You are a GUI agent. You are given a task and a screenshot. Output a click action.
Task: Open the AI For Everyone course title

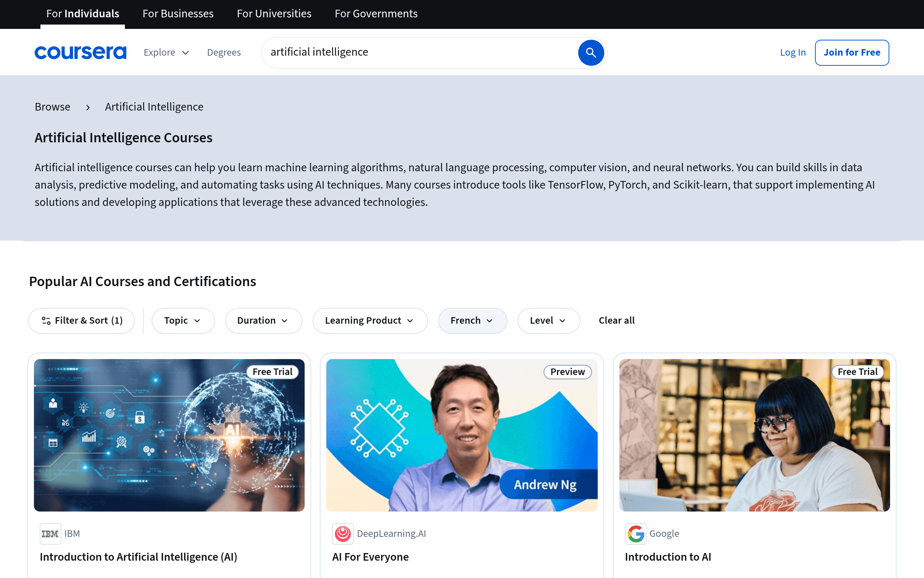pyautogui.click(x=370, y=557)
